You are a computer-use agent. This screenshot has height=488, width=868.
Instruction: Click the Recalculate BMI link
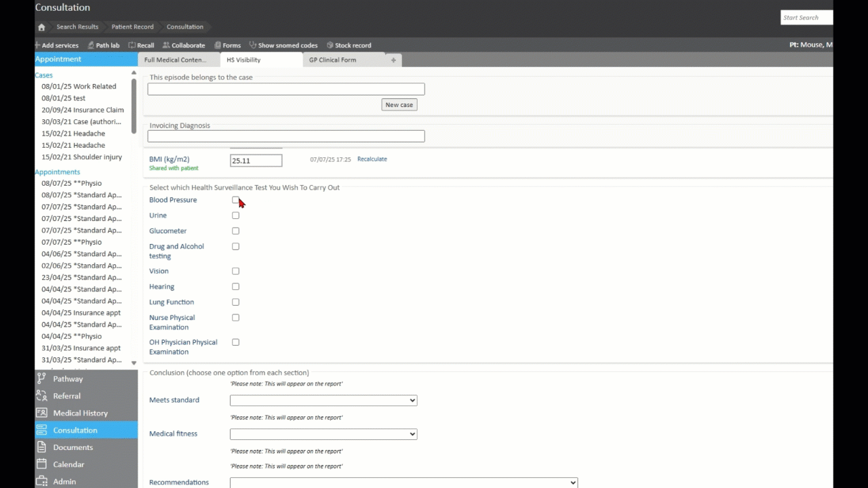point(372,159)
